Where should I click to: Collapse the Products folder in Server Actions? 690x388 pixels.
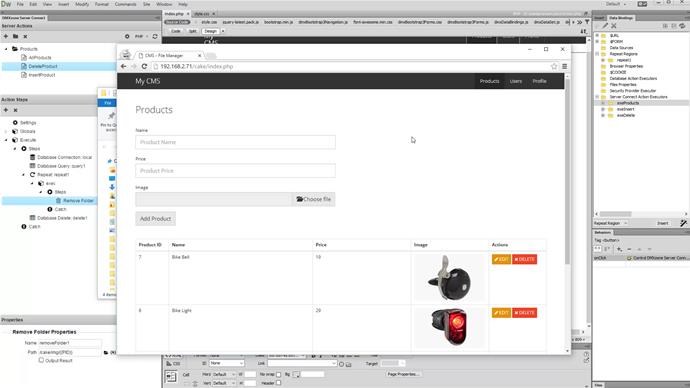pyautogui.click(x=6, y=49)
